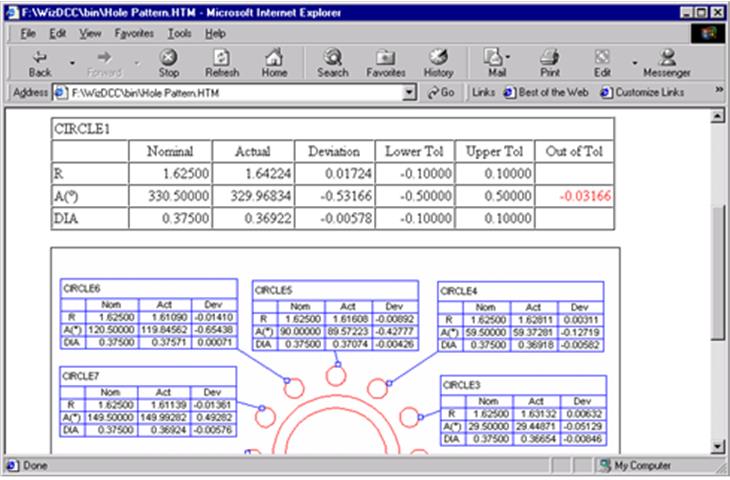Screen dimensions: 730x480
Task: Select the Lower Tol column header
Action: coord(414,151)
